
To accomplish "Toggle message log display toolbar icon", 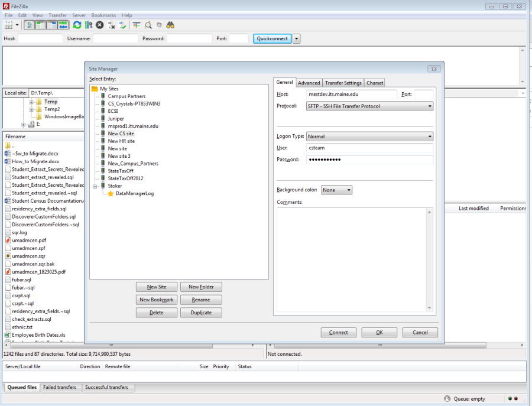I will [30, 25].
